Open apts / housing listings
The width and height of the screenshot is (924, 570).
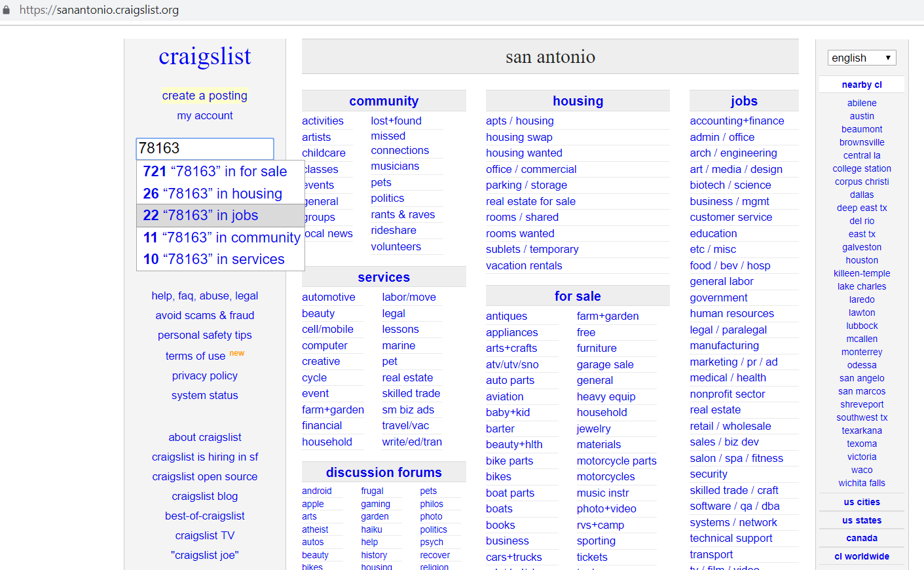click(520, 121)
